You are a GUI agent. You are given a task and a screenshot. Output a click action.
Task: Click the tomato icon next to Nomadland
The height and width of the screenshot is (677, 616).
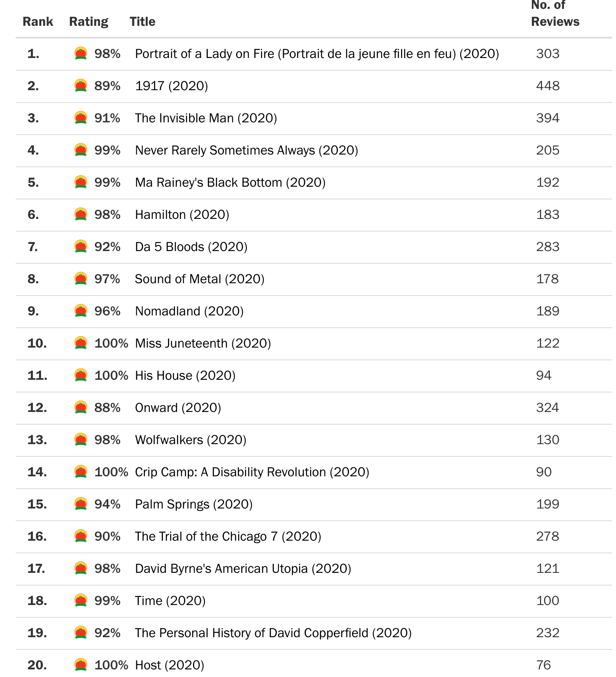[81, 311]
